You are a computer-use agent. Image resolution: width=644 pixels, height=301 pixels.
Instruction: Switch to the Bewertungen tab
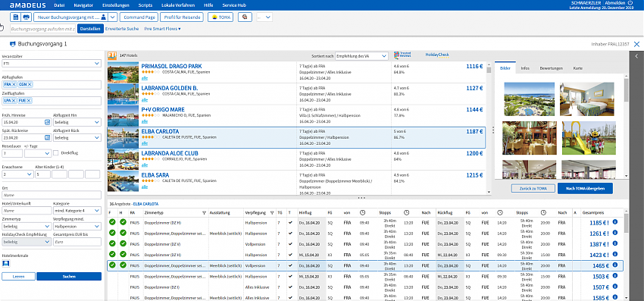coord(551,68)
